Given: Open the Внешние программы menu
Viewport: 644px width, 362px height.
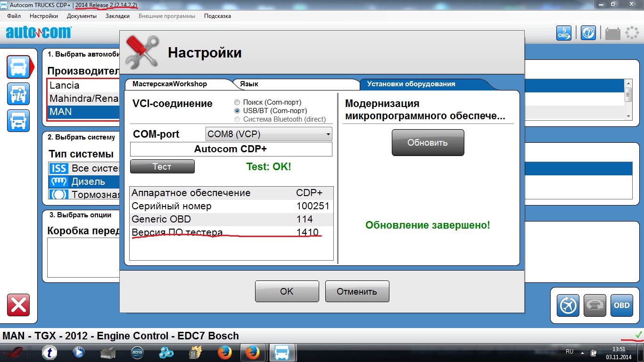Looking at the screenshot, I should tap(167, 16).
